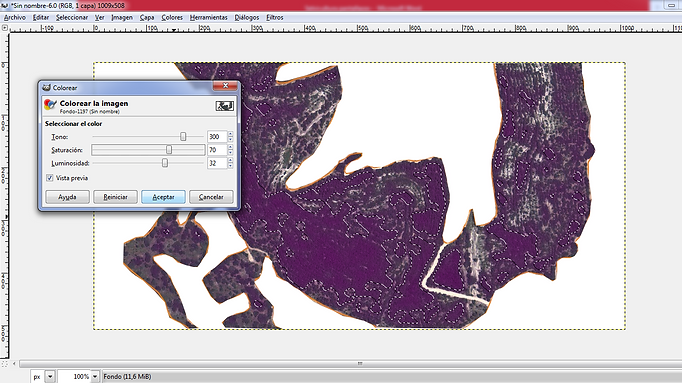Click the image menu button at ruler corner
The width and height of the screenshot is (682, 383).
pos(4,28)
